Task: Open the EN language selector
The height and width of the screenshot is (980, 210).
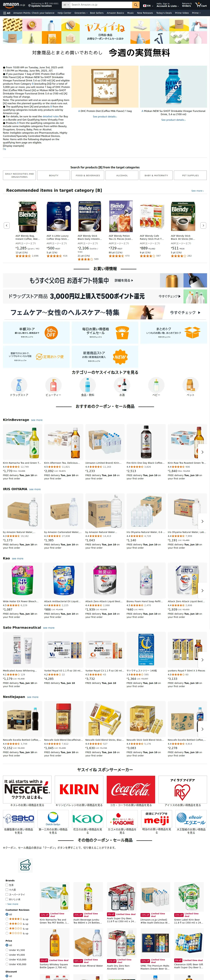Action: (x=147, y=6)
